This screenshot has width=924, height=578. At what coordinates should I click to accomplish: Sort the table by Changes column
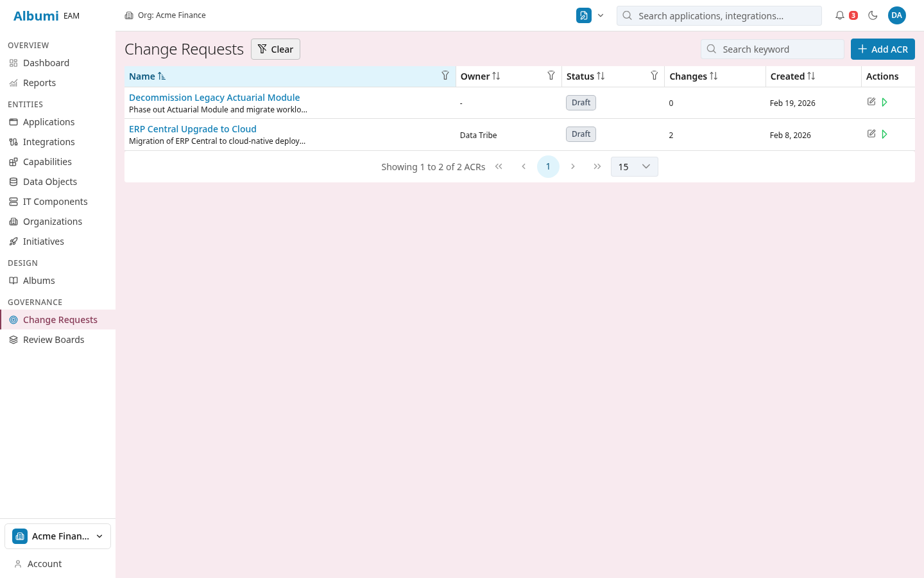(694, 76)
